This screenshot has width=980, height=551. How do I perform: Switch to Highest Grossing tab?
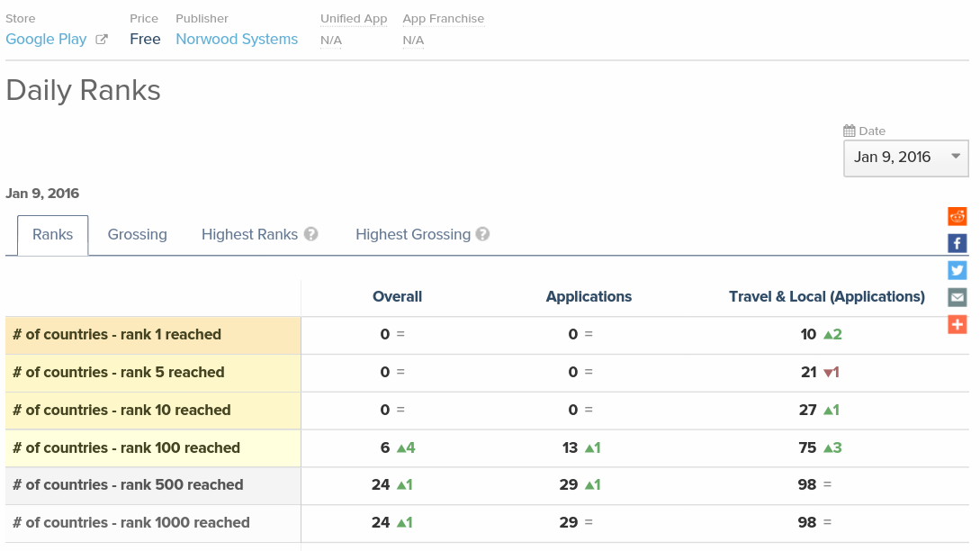click(412, 235)
